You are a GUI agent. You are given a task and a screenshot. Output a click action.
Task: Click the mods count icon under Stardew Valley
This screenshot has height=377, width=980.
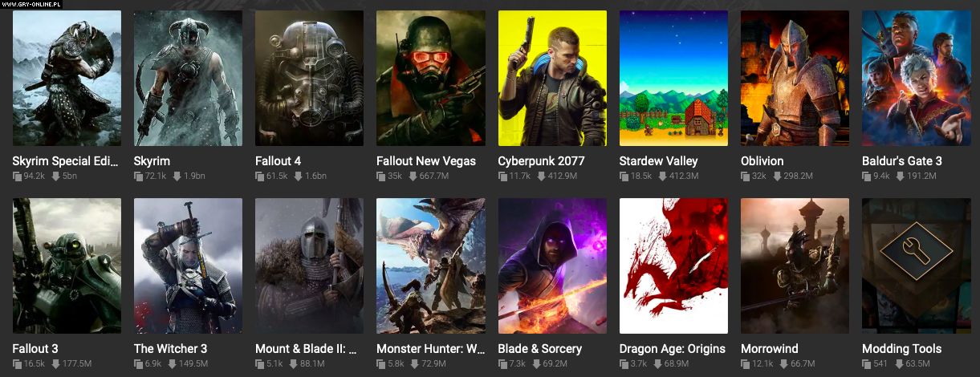[624, 176]
